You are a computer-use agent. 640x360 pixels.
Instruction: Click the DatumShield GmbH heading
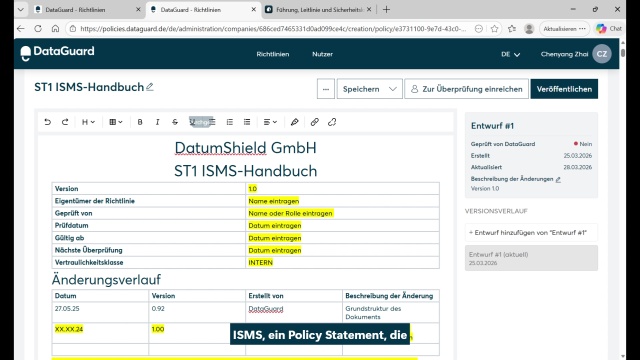[245, 148]
